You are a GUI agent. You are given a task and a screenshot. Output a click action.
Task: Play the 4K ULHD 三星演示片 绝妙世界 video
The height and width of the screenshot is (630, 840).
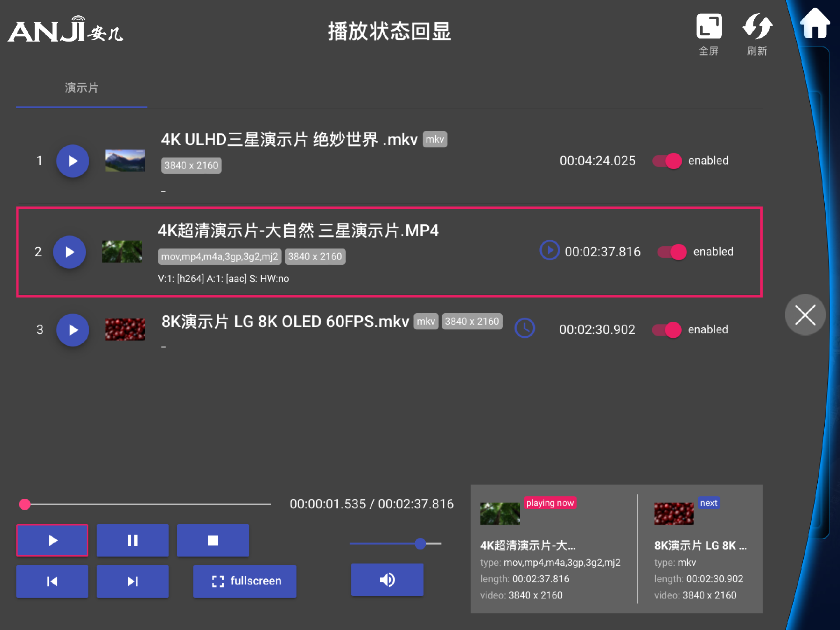(x=73, y=161)
